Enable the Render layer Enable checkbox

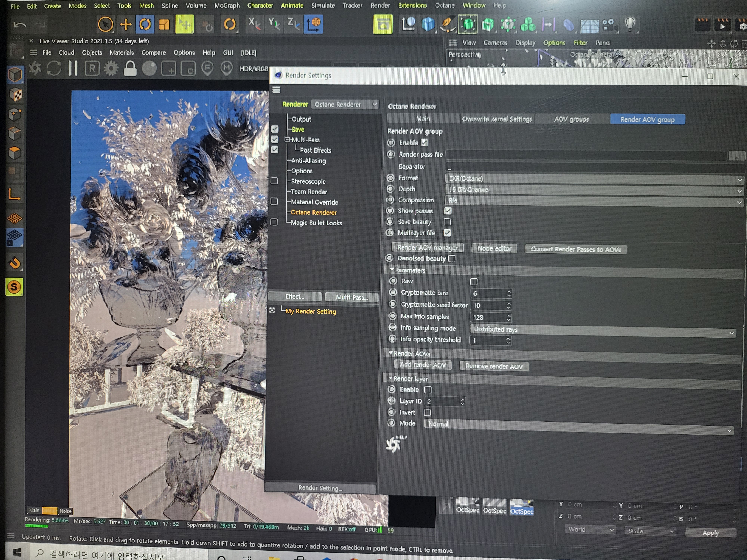428,390
